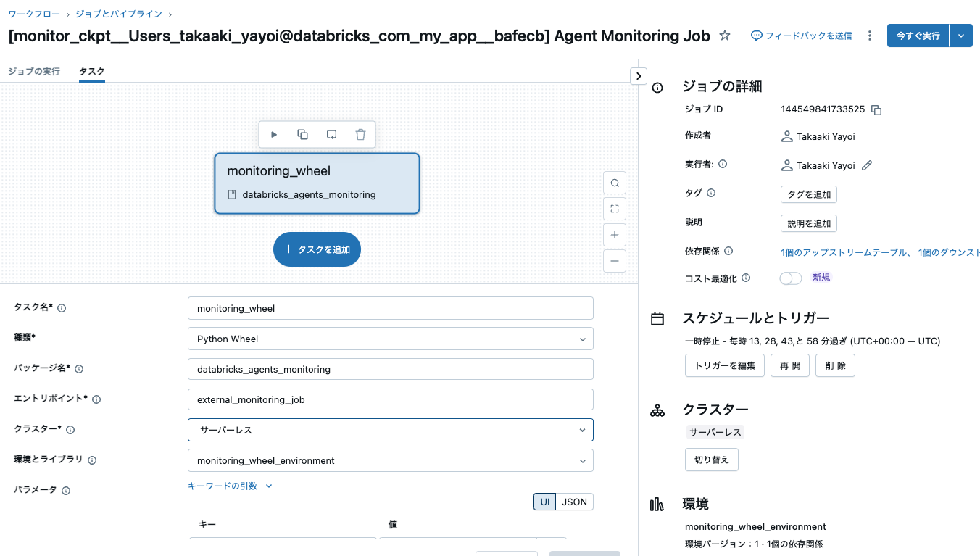Click the パッケージ名 input field
Image resolution: width=980 pixels, height=556 pixels.
click(390, 369)
